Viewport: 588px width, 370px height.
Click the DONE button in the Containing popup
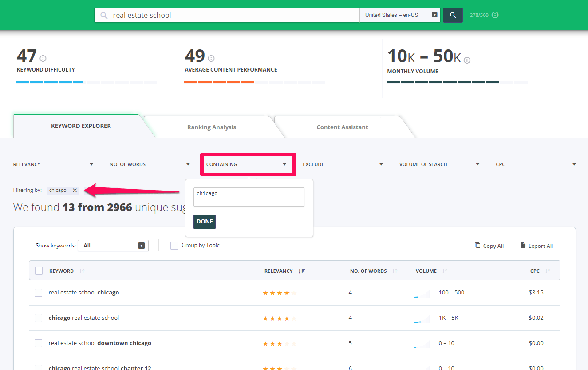(x=204, y=221)
